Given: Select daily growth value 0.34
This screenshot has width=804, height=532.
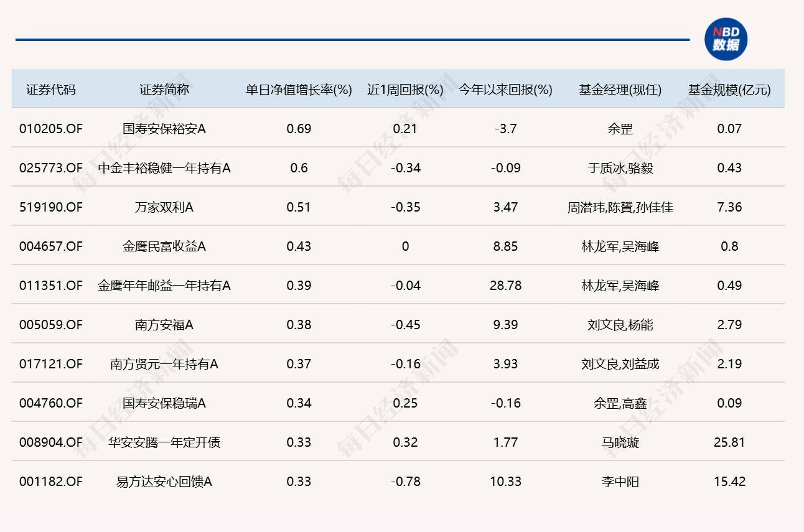Looking at the screenshot, I should 299,403.
